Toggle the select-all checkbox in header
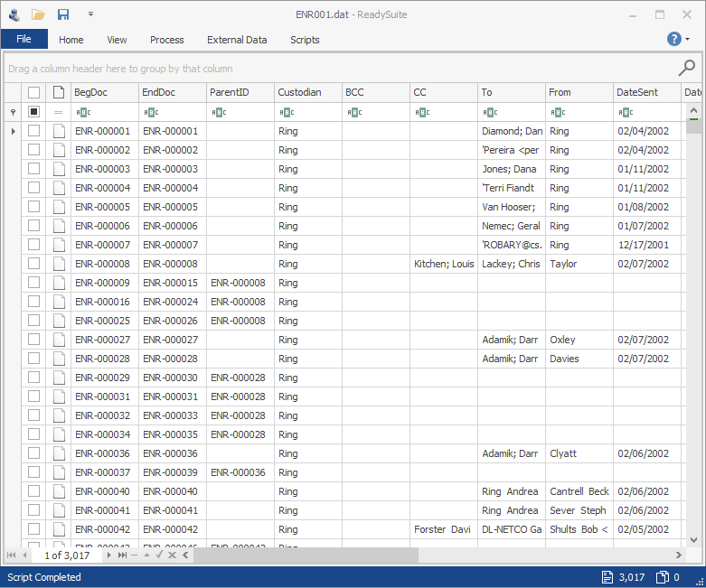The width and height of the screenshot is (706, 588). (33, 92)
